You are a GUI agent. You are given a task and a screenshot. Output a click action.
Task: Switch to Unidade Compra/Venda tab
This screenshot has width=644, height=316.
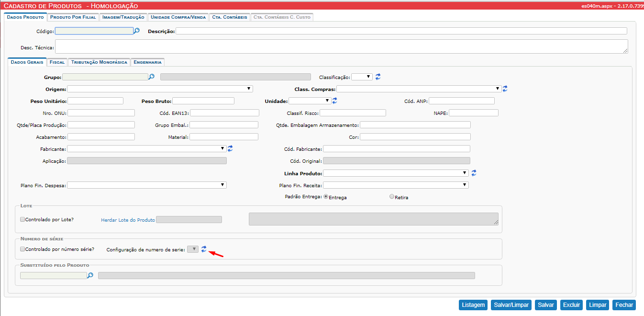click(178, 17)
